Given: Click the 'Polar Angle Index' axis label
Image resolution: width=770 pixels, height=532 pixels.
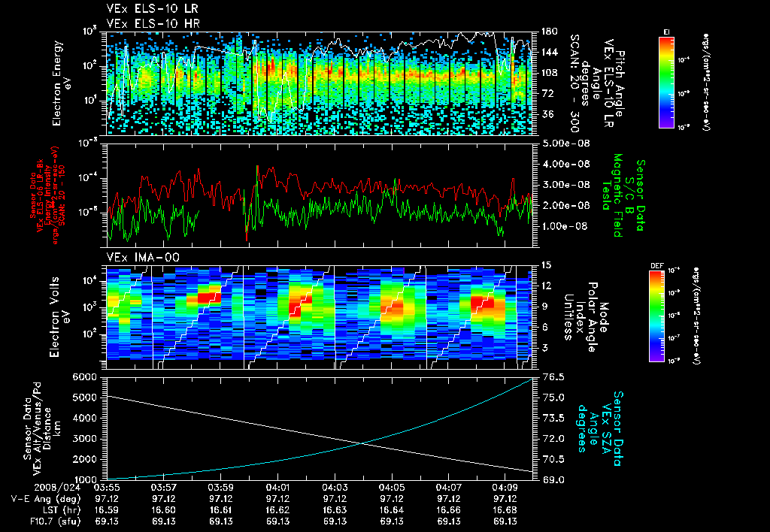Looking at the screenshot, I should pos(587,317).
